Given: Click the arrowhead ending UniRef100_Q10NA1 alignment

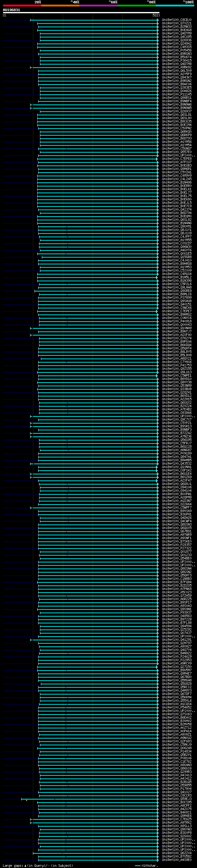Looking at the screenshot, I should pyautogui.click(x=157, y=467).
